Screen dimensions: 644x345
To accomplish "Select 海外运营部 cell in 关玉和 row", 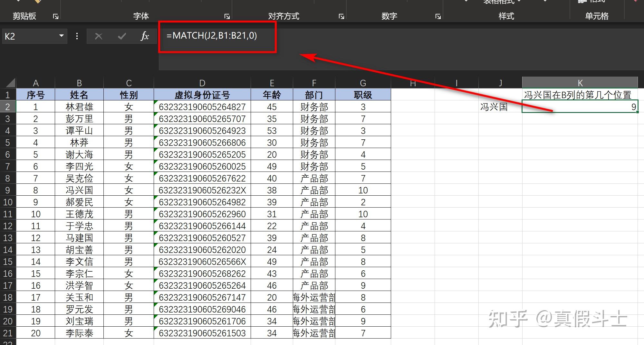I will pyautogui.click(x=314, y=297).
